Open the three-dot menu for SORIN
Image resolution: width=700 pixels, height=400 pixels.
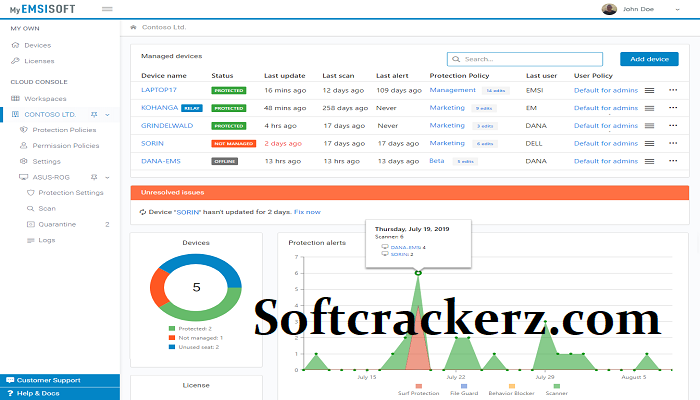click(673, 143)
